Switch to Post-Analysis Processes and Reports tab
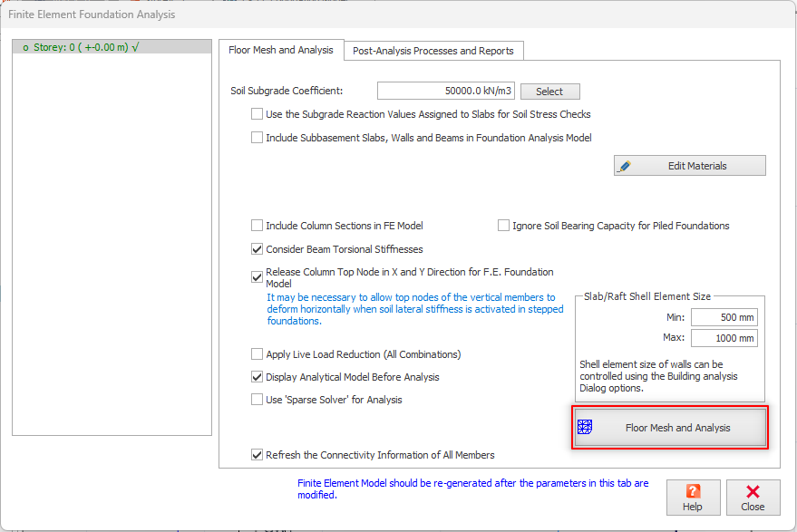 (x=433, y=51)
